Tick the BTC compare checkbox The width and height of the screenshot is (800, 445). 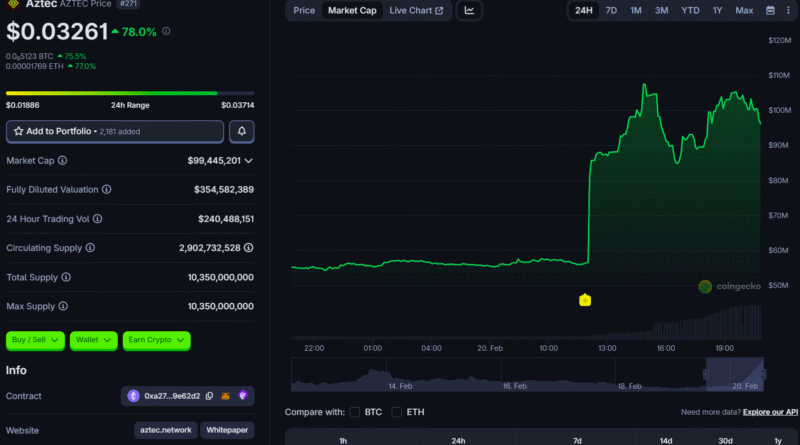pos(355,412)
